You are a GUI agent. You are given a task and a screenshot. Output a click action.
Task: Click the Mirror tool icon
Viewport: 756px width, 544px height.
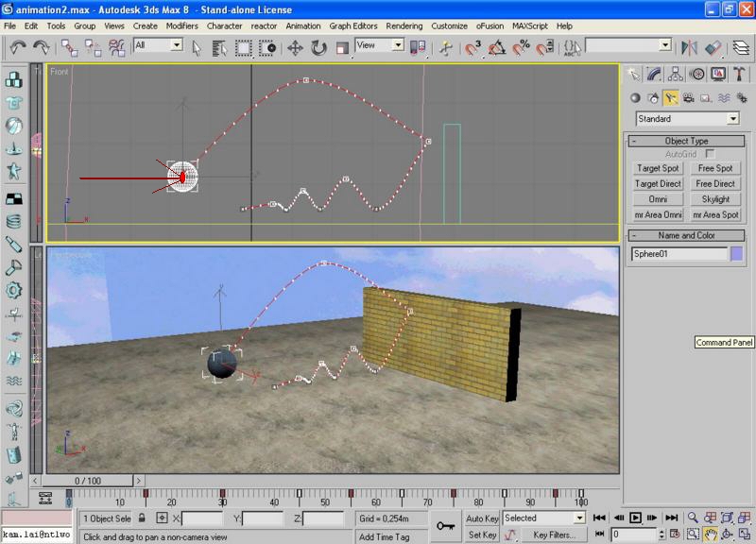click(689, 46)
